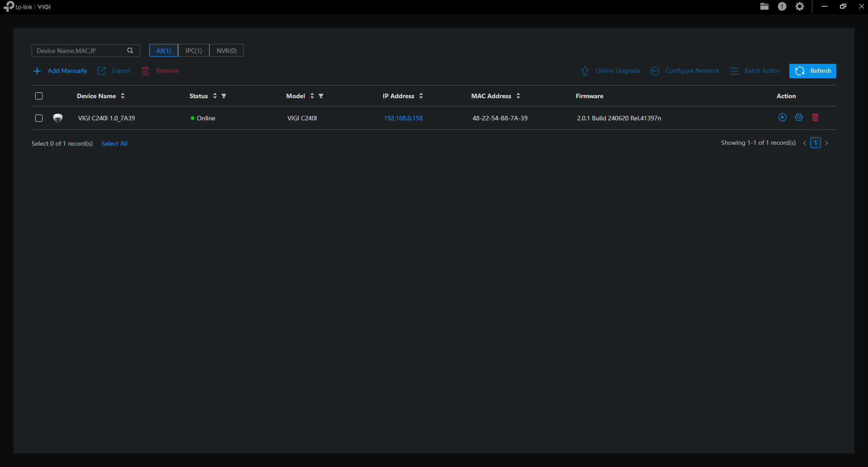Delete VIGI C240I device via trash icon
Viewport: 868px width, 467px height.
click(815, 117)
